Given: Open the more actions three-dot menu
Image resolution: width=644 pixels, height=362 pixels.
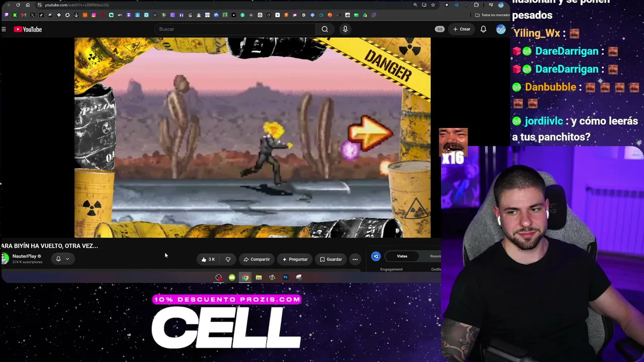Looking at the screenshot, I should pyautogui.click(x=355, y=259).
